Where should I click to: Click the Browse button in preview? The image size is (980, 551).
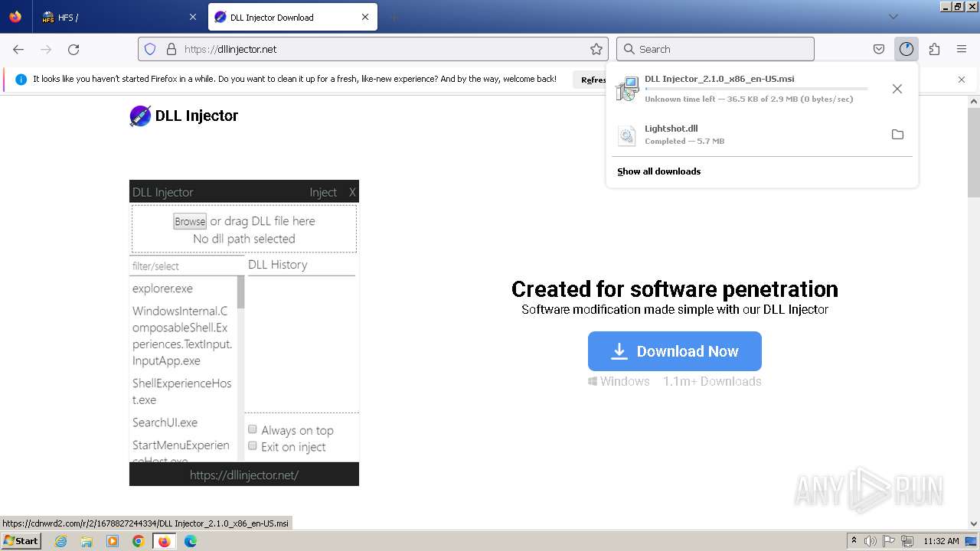click(x=190, y=221)
